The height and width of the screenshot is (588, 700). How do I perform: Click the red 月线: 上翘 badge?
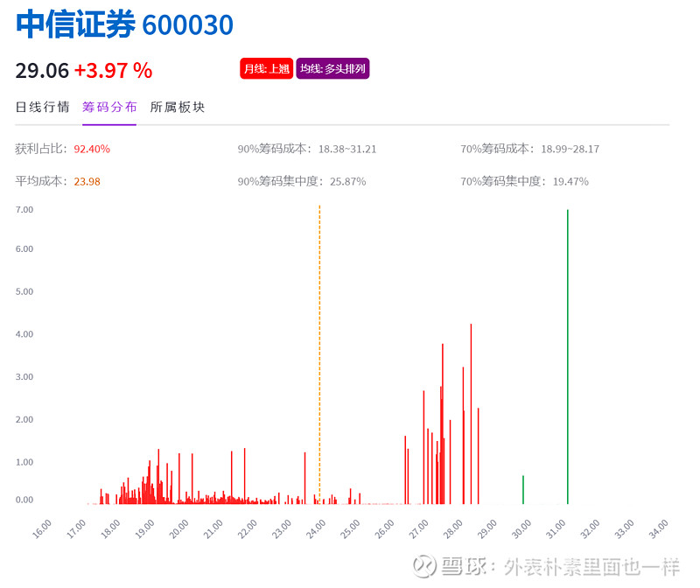coord(267,69)
